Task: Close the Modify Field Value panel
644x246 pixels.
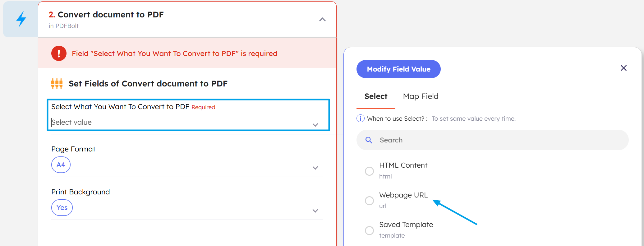Action: [623, 68]
